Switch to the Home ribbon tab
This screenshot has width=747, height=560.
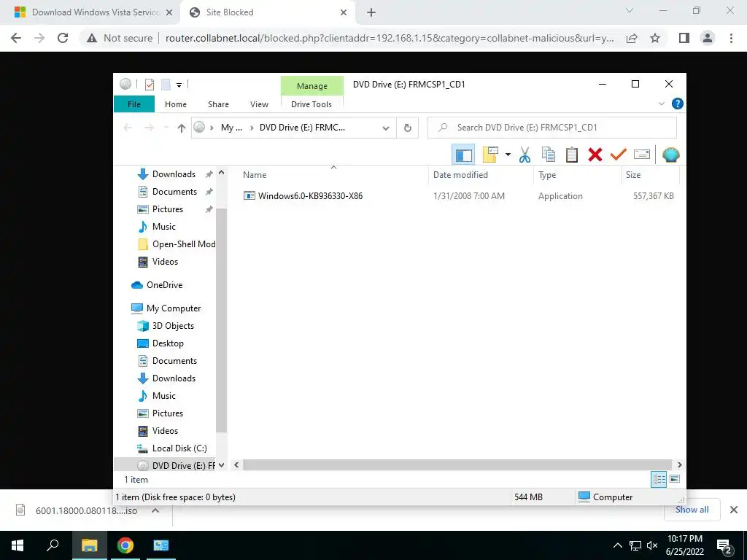coord(176,104)
